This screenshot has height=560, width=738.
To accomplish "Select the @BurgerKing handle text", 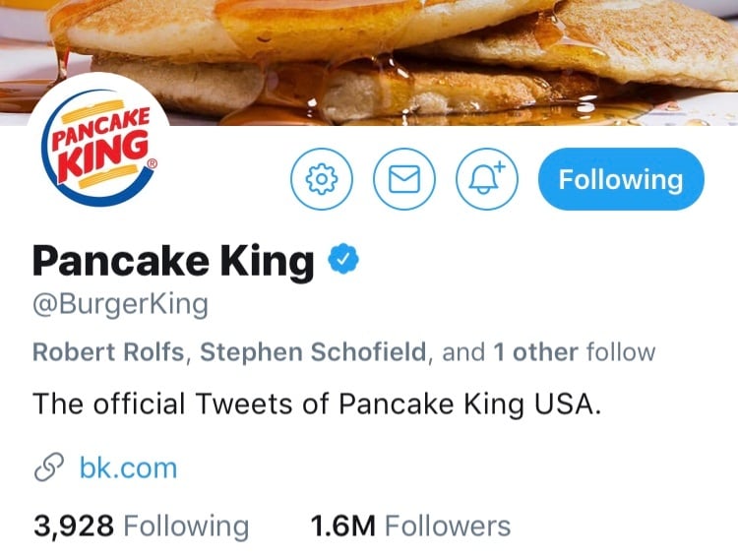I will (120, 304).
